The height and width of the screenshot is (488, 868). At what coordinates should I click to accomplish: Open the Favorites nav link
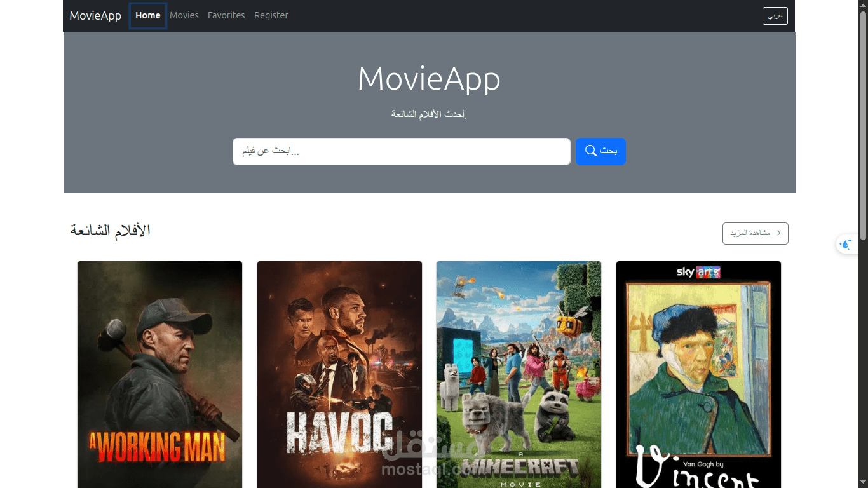[226, 15]
